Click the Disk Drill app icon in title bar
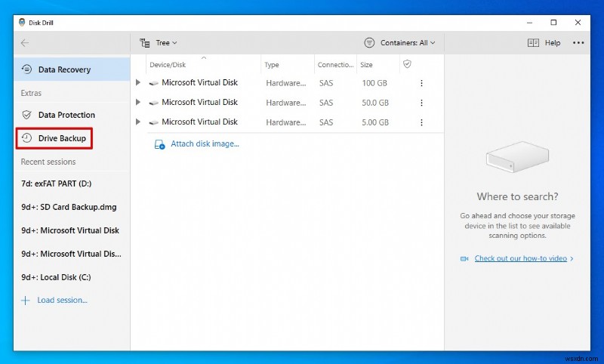The width and height of the screenshot is (604, 364). coord(22,23)
